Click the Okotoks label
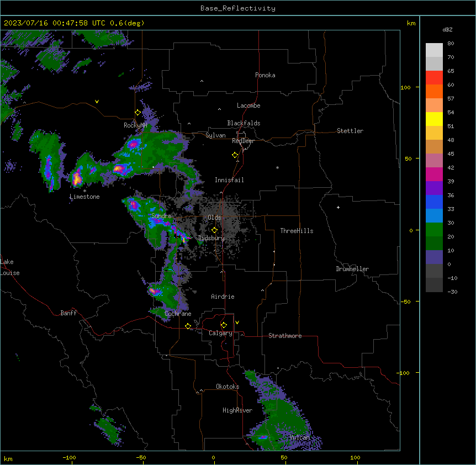Image resolution: width=476 pixels, height=465 pixels. 228,387
